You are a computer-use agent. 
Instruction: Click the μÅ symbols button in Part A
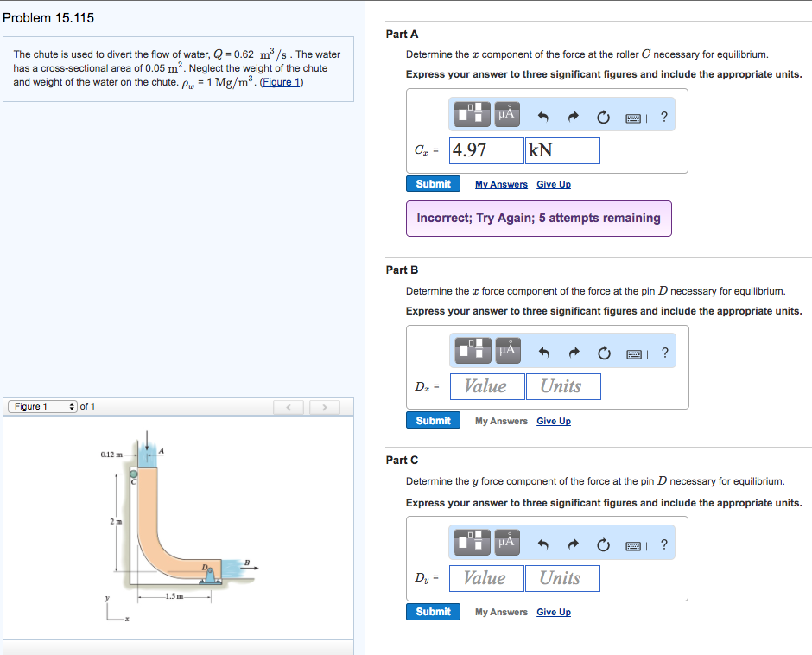[506, 114]
